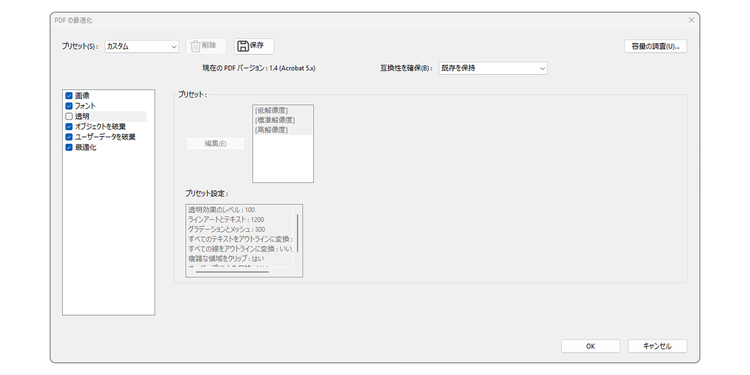The image size is (750, 375).
Task: Select [高解像度] preset in list
Action: click(x=272, y=130)
